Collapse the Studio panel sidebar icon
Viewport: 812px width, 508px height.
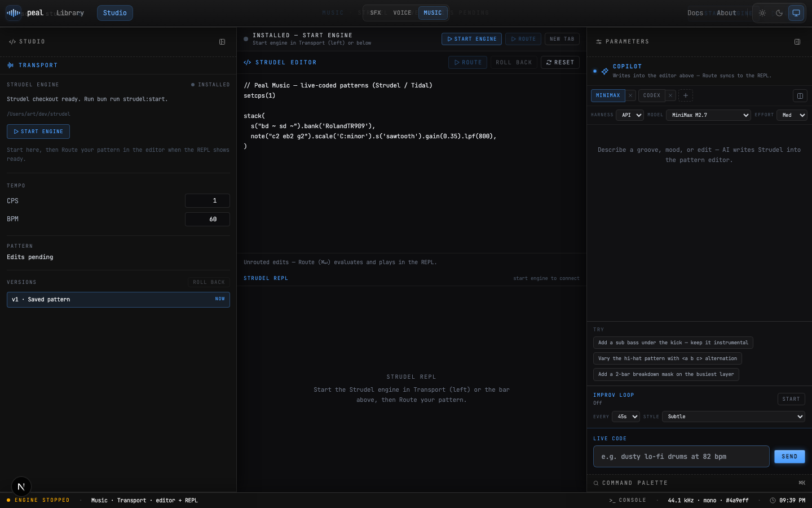click(222, 42)
